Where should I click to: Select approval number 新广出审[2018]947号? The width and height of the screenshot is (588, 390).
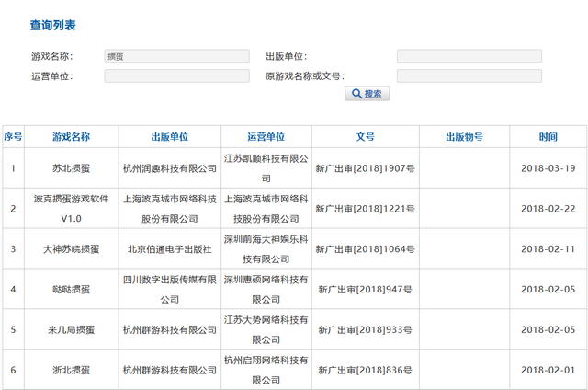(x=366, y=290)
